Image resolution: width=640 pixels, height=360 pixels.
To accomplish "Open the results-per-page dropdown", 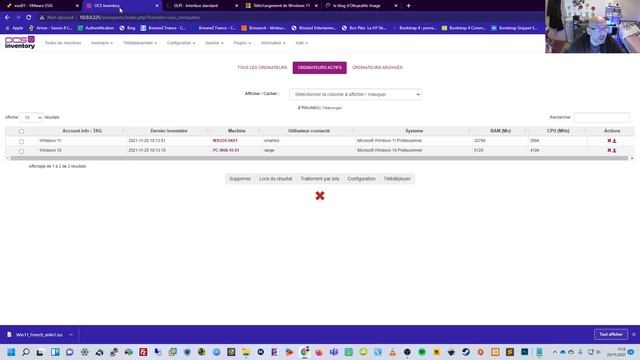I will click(31, 118).
